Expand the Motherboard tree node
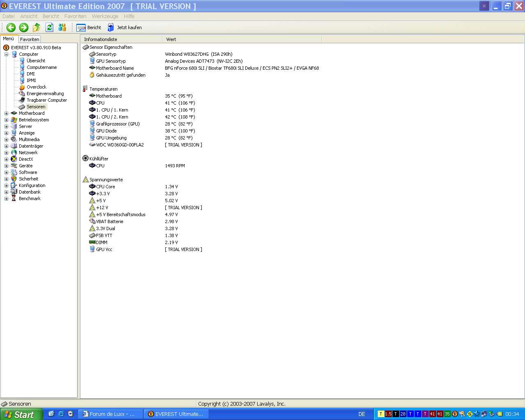Image resolution: width=525 pixels, height=420 pixels. click(x=6, y=113)
